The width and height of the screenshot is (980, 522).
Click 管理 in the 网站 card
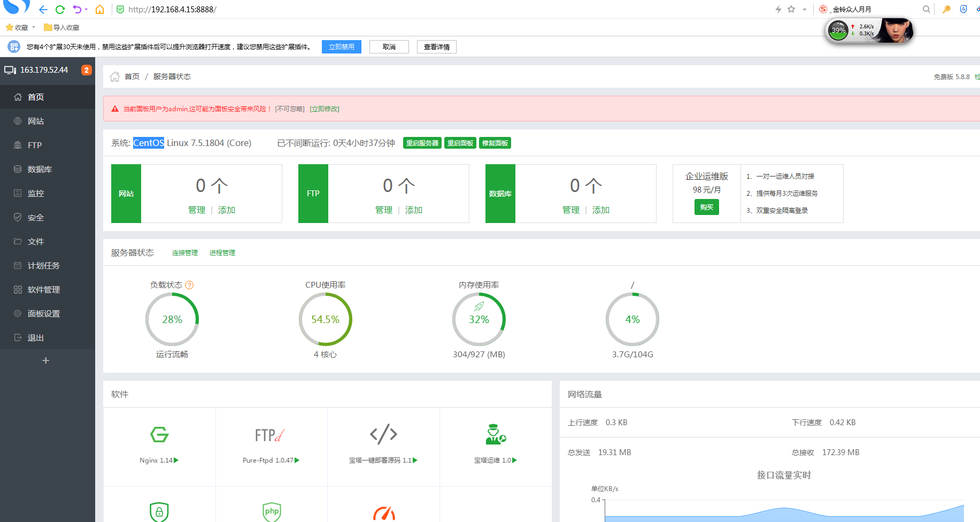(197, 210)
